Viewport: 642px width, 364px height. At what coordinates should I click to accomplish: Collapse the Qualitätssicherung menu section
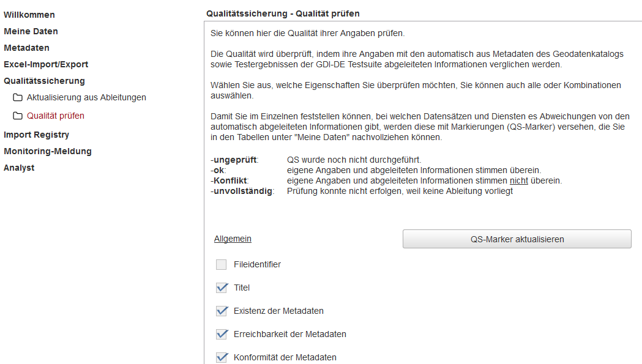pyautogui.click(x=44, y=81)
